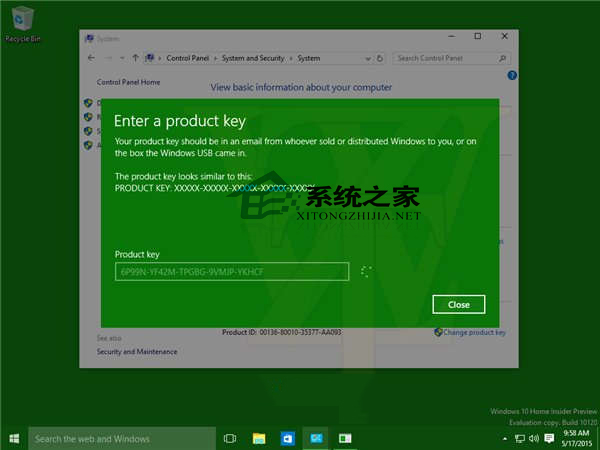Click the Search the web and Windows box
Image resolution: width=600 pixels, height=450 pixels.
coord(122,439)
